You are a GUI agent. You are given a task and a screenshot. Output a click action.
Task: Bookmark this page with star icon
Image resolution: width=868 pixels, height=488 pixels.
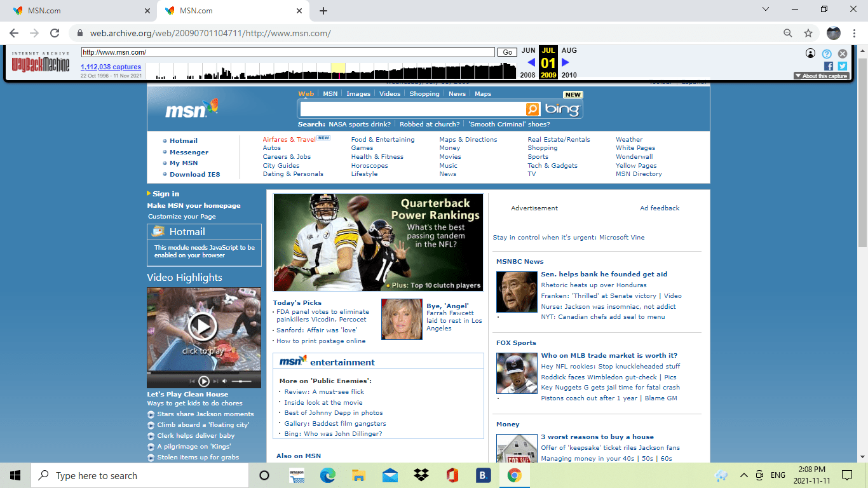[808, 33]
